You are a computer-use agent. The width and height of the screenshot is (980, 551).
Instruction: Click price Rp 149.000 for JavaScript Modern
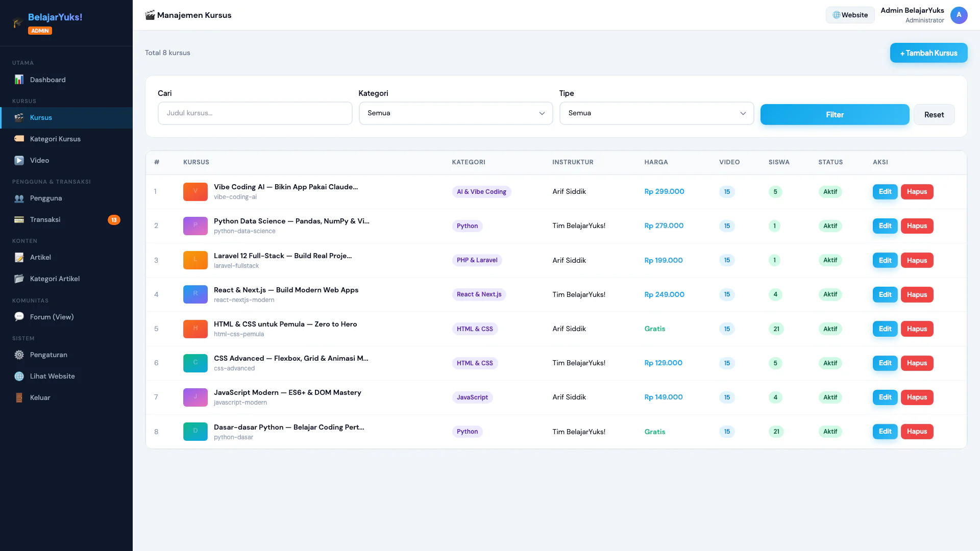tap(663, 397)
